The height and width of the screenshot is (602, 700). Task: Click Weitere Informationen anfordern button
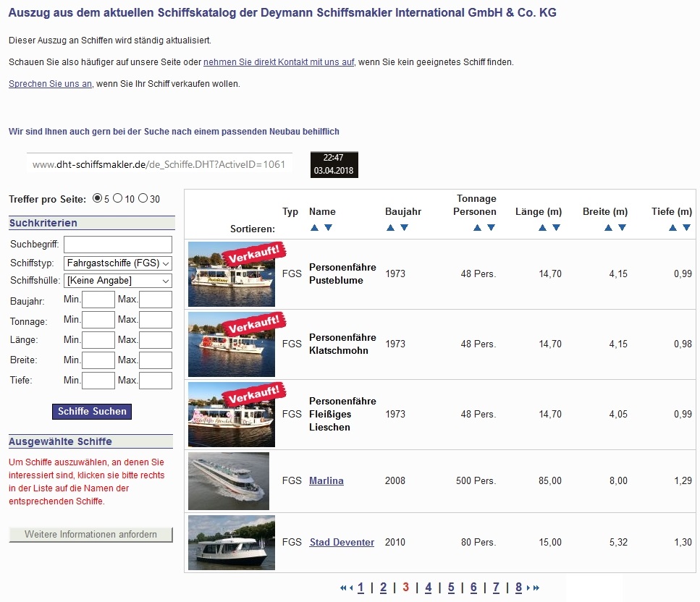(x=91, y=535)
